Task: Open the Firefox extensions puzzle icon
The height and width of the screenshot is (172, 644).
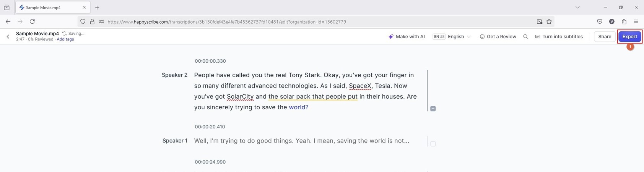Action: click(x=624, y=22)
